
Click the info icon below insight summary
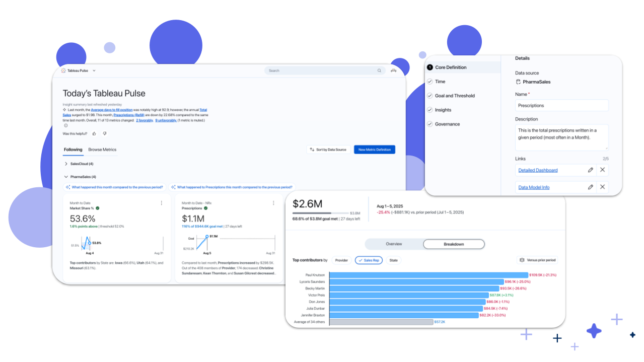(x=65, y=125)
